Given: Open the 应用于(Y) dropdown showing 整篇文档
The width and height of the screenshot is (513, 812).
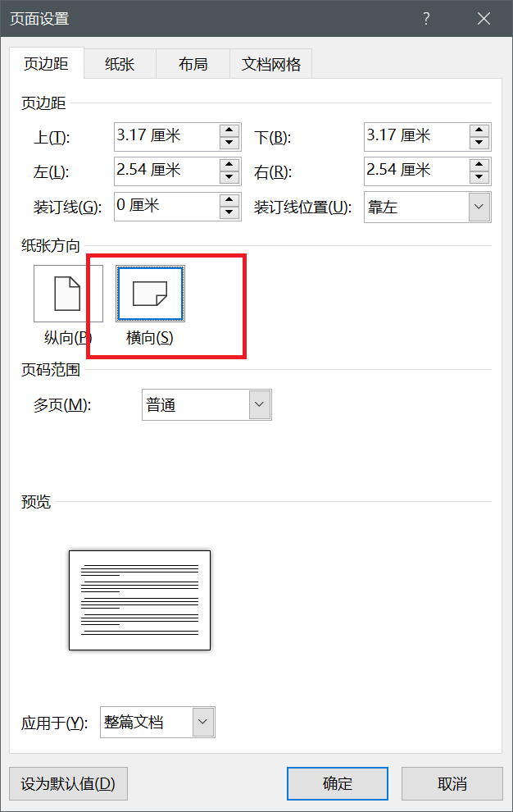Looking at the screenshot, I should coord(157,722).
